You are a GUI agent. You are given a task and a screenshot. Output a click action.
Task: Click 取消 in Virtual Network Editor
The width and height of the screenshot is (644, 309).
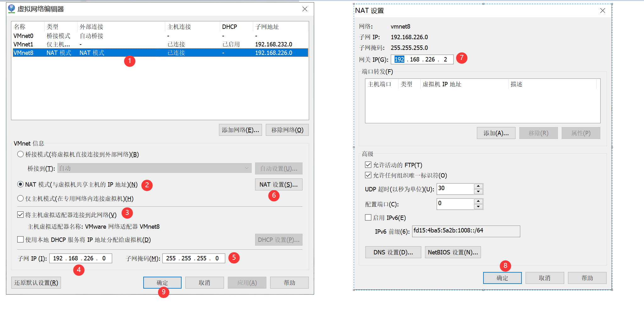coord(205,283)
